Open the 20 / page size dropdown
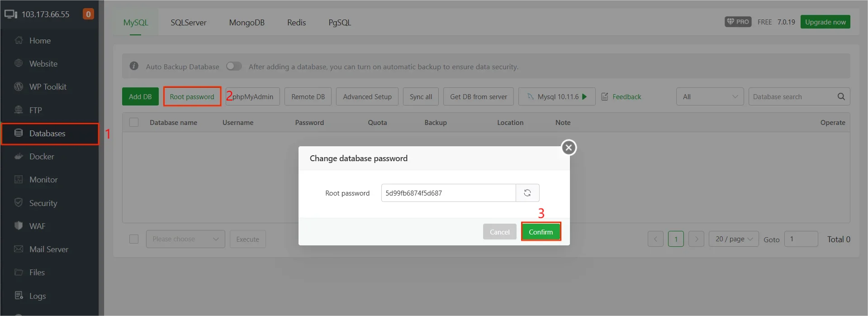Viewport: 868px width, 316px height. (734, 239)
